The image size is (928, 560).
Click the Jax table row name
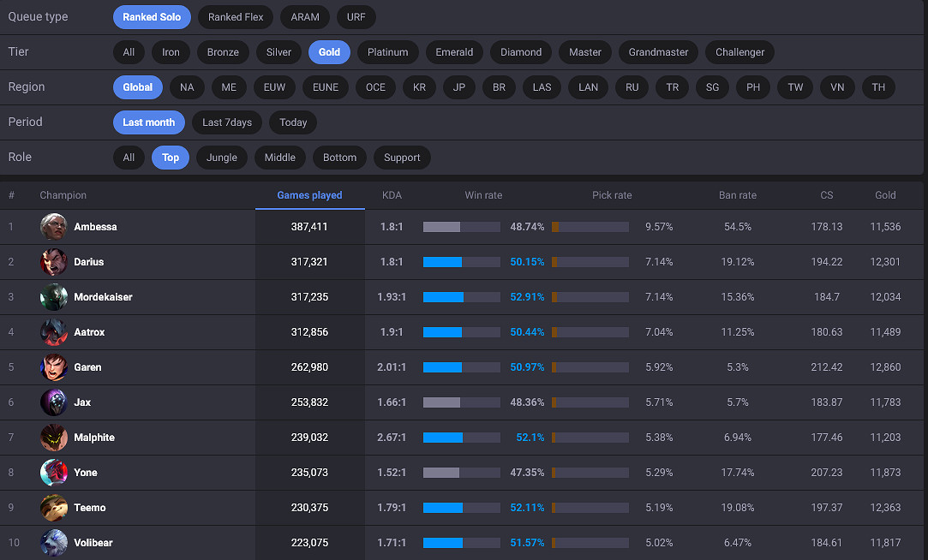82,402
